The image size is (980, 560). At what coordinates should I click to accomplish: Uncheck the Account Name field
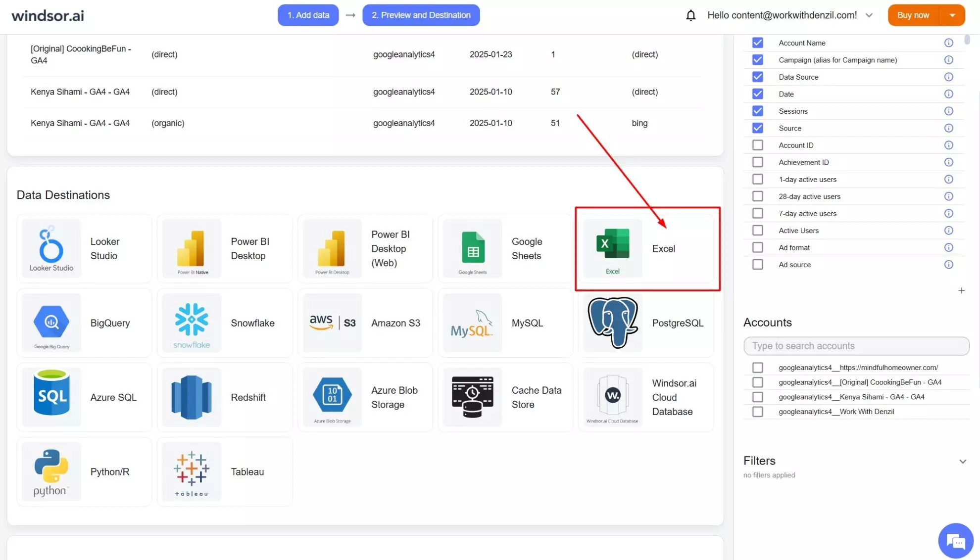point(757,43)
